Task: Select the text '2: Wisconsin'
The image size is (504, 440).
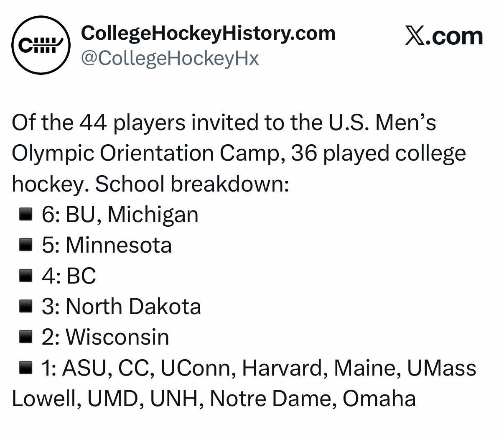Action: 105,337
